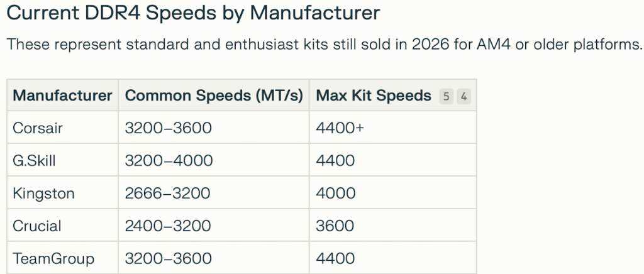The image size is (644, 274).
Task: Click Kingston's 2666–3200 common speeds cell
Action: [x=169, y=193]
